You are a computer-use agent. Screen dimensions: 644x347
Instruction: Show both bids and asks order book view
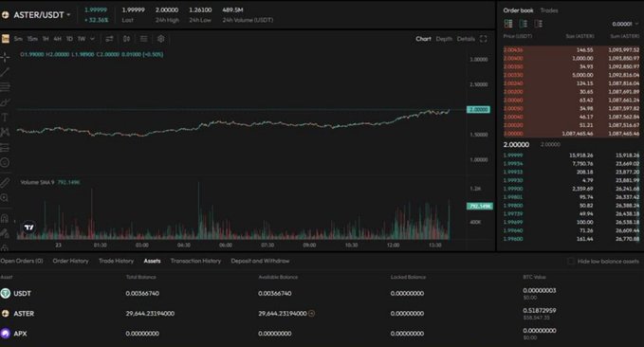pos(508,24)
